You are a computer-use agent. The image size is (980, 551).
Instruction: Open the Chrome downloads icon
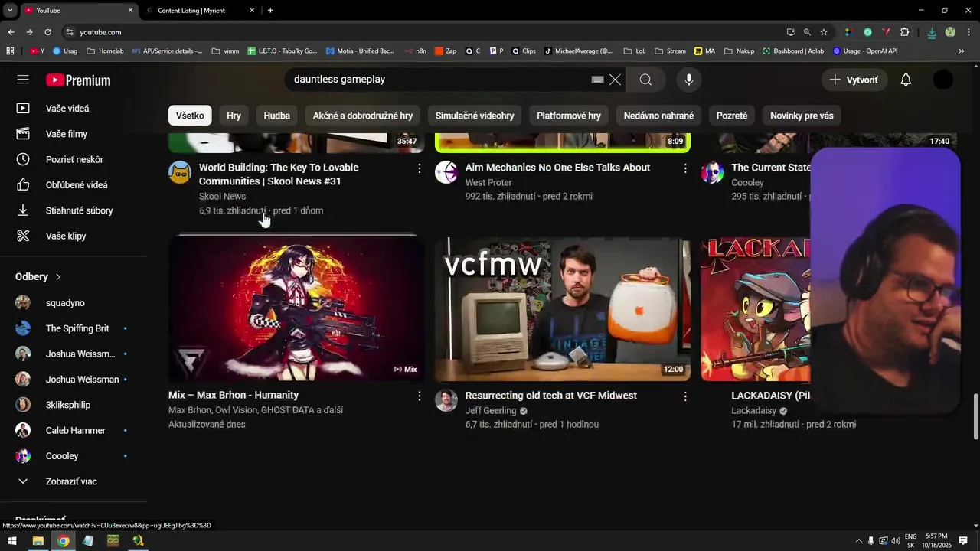pyautogui.click(x=932, y=32)
